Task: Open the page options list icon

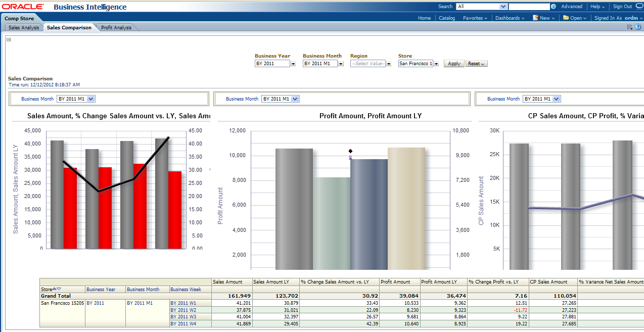Action: coord(629,27)
